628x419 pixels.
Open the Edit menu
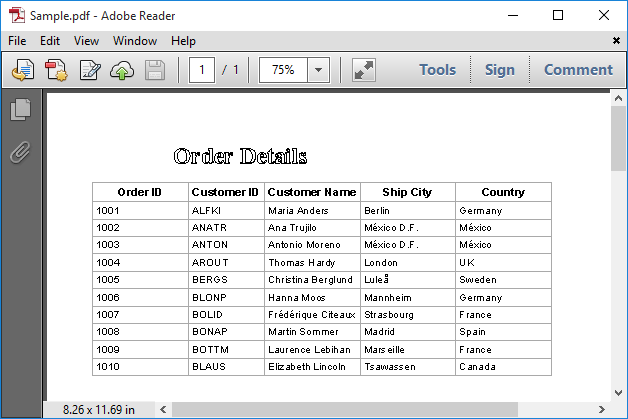(x=50, y=41)
